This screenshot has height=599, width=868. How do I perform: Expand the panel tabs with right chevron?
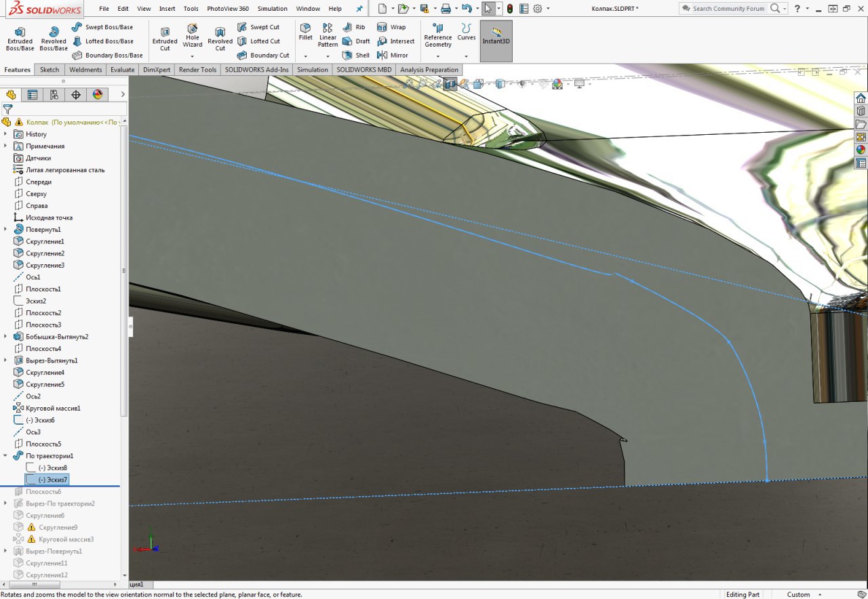(x=123, y=95)
